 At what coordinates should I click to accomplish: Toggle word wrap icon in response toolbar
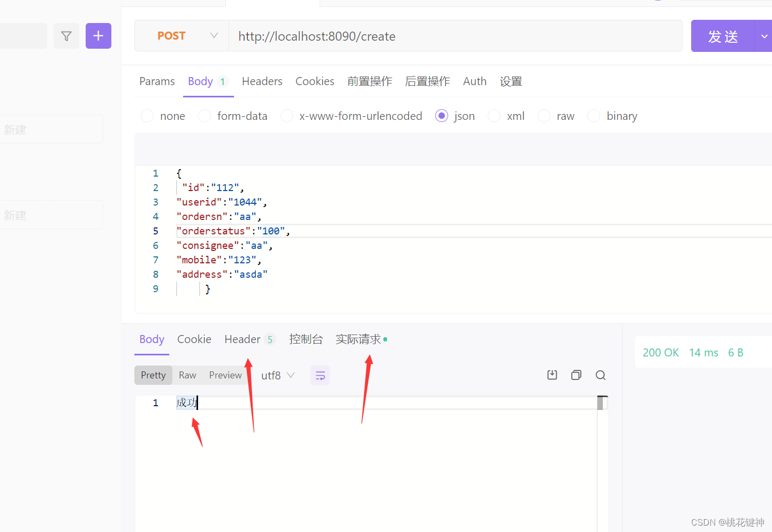[x=320, y=376]
